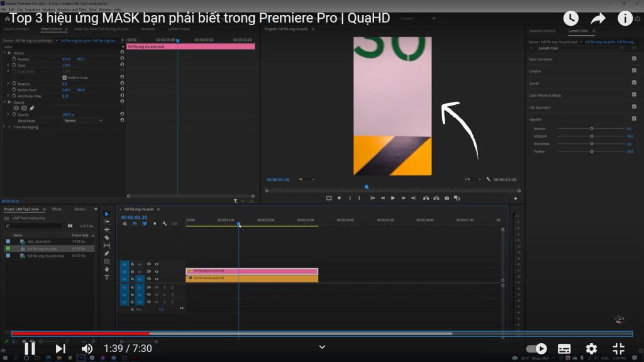Create an ellipse mask under Opacity

[x=16, y=107]
